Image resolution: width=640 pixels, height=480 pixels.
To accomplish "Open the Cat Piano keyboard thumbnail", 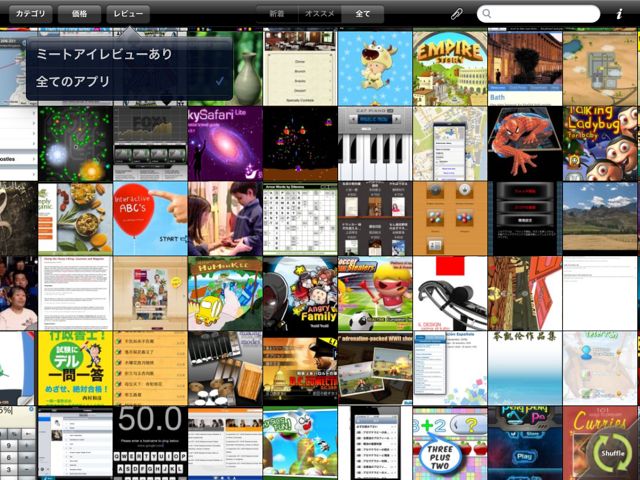I will click(375, 144).
